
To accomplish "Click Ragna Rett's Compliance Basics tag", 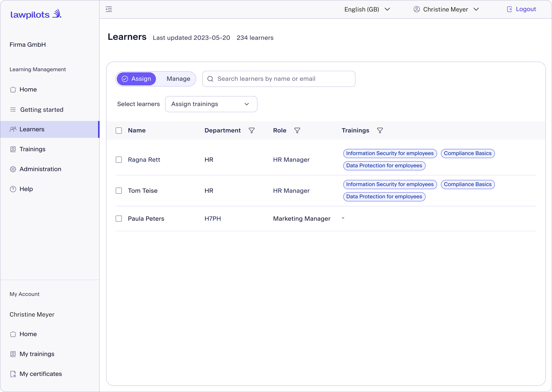I will tap(468, 154).
